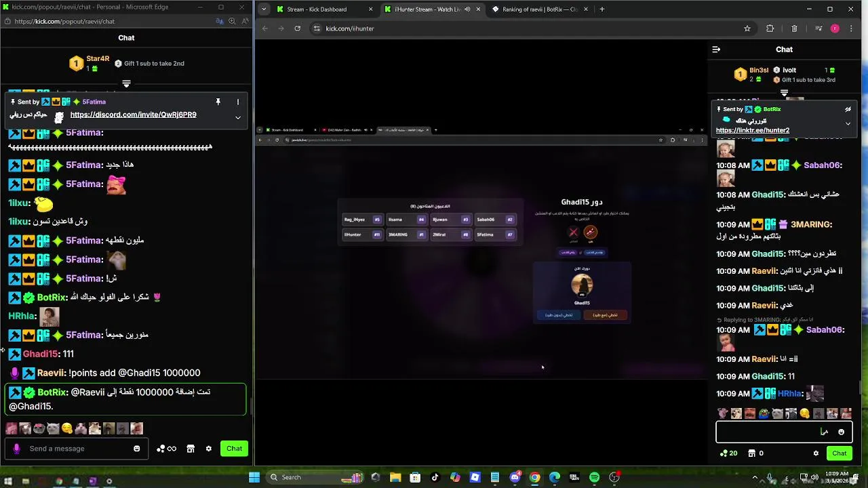
Task: Hide the pinned BotRix message
Action: pos(848,109)
